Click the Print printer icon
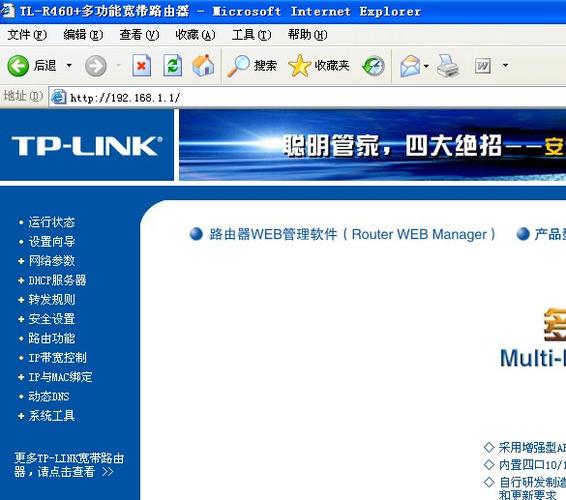This screenshot has height=500, width=566. coord(448,66)
